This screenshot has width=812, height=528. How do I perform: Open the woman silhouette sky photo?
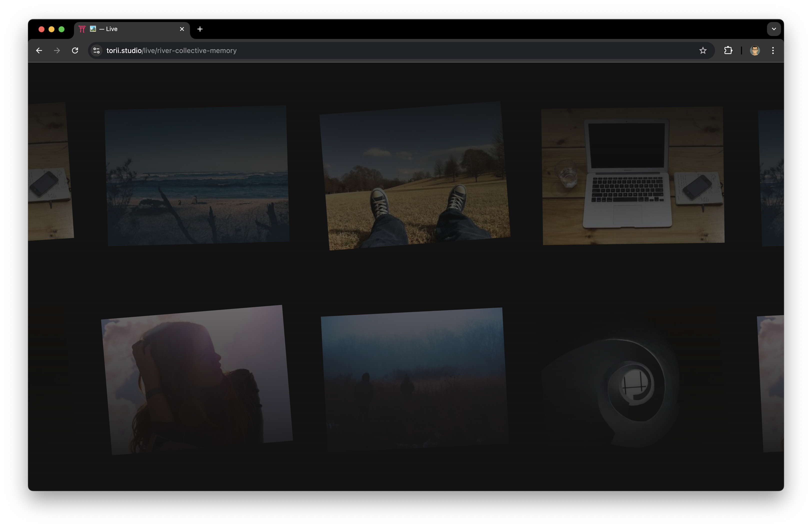pyautogui.click(x=196, y=380)
